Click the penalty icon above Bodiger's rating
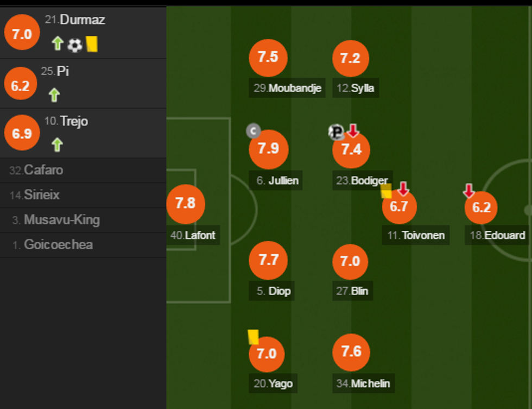 pos(336,132)
